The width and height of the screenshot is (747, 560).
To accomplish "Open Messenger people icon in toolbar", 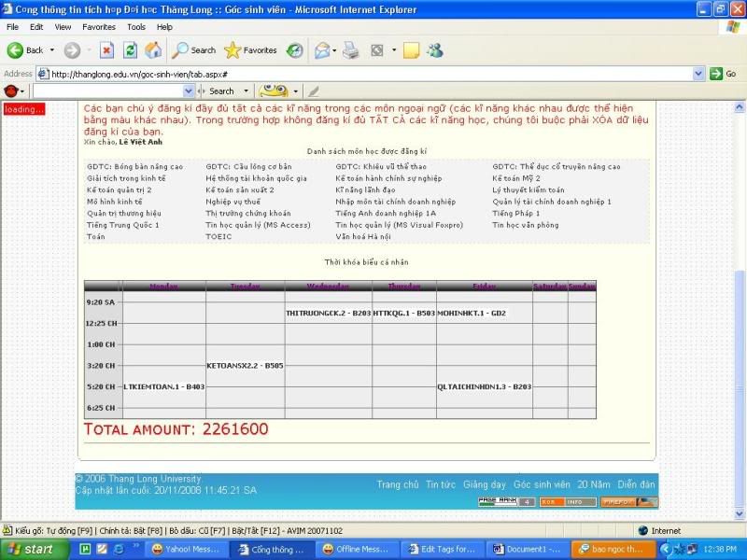I will [x=435, y=50].
